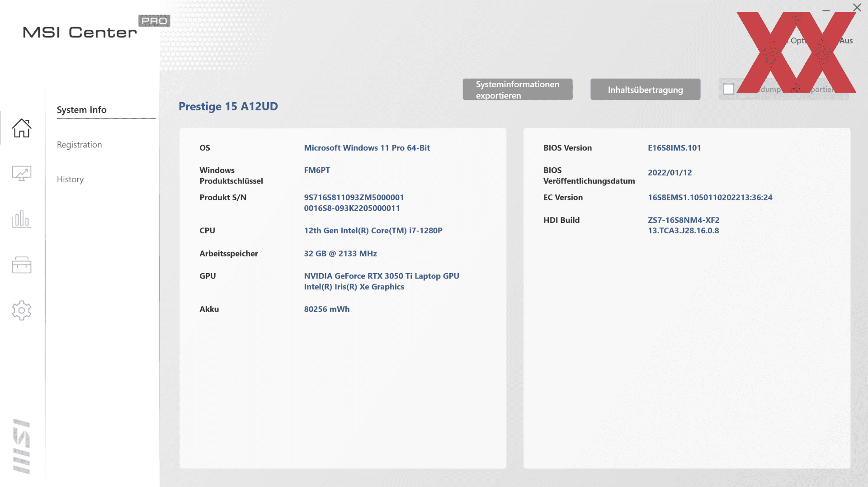Open the Home sidebar icon

(21, 128)
